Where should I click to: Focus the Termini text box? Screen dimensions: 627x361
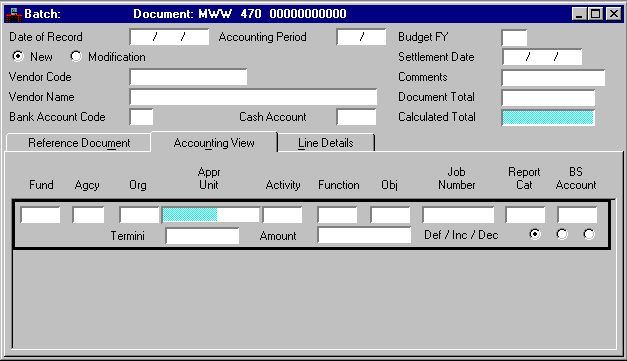(202, 235)
